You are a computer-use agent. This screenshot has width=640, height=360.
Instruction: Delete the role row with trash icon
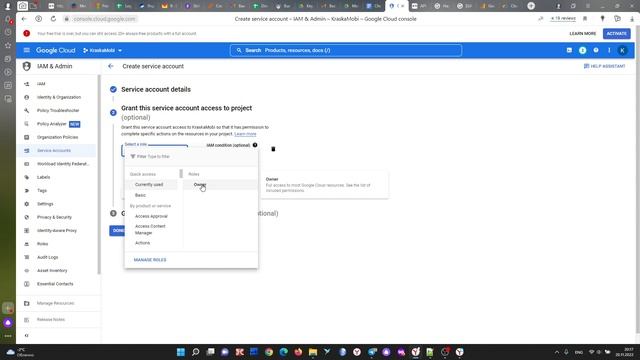coord(273,149)
